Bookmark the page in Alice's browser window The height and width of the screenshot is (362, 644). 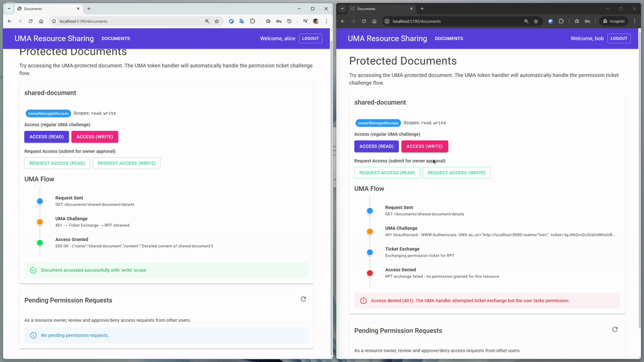pos(217,21)
